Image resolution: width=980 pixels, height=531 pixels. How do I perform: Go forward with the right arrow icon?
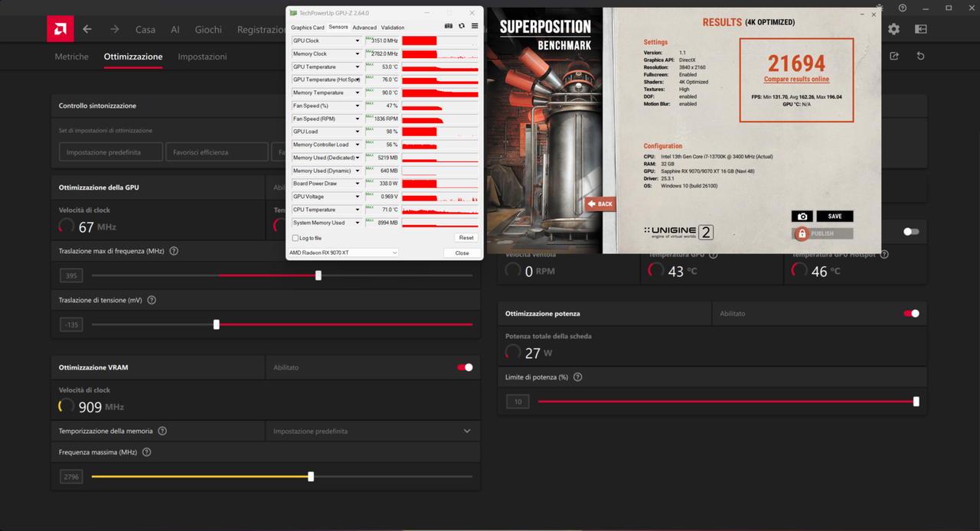(x=114, y=29)
